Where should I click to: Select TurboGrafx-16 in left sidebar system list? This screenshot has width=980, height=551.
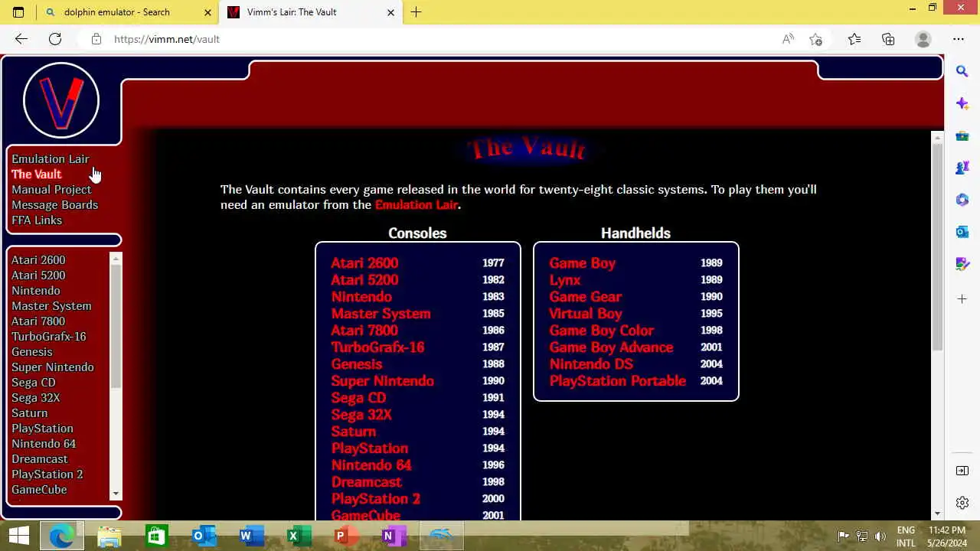(x=49, y=336)
